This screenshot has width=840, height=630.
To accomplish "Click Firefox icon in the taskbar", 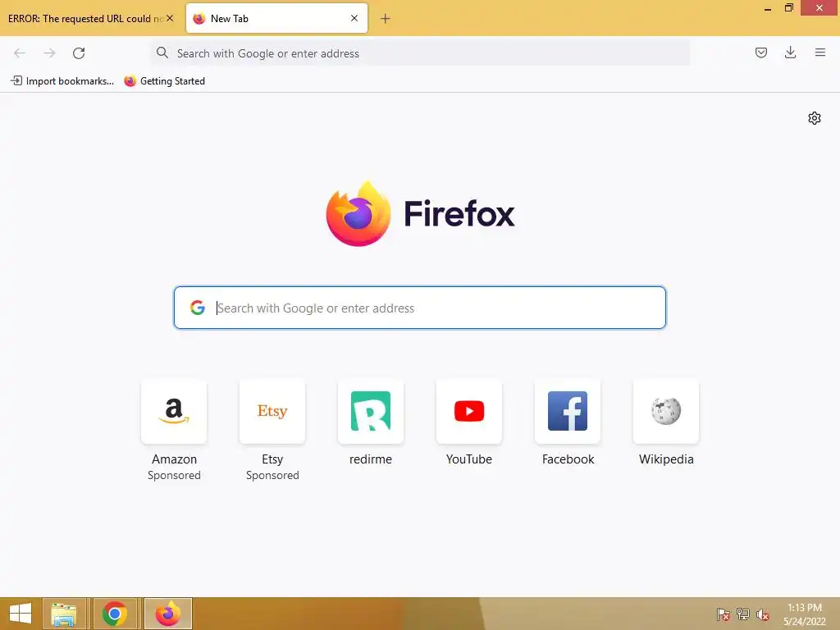I will click(x=167, y=614).
